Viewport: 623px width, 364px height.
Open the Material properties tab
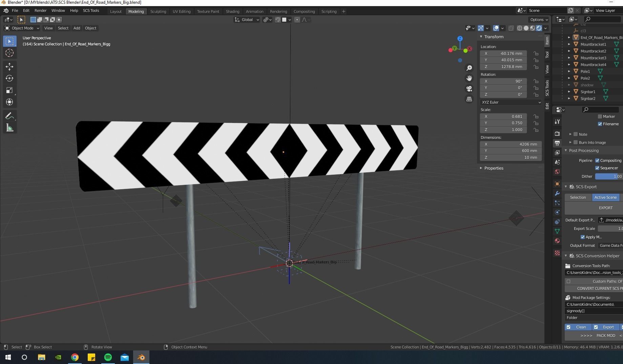point(557,241)
